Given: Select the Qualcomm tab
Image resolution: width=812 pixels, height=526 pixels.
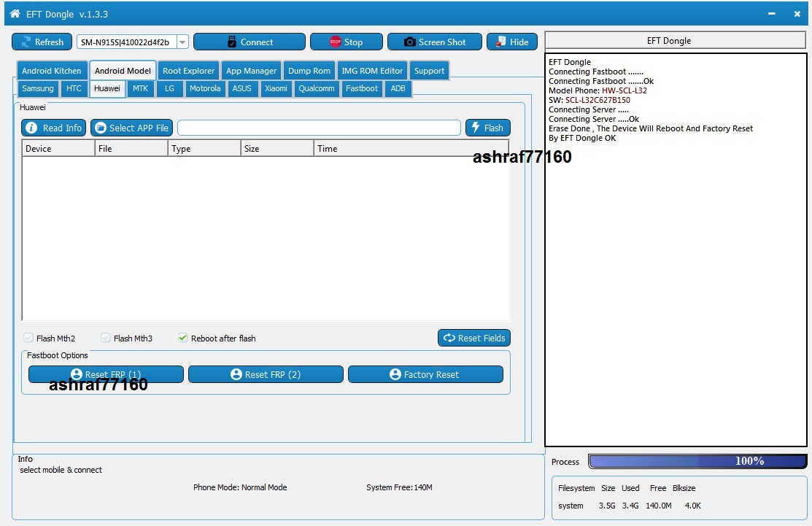Looking at the screenshot, I should [x=317, y=88].
